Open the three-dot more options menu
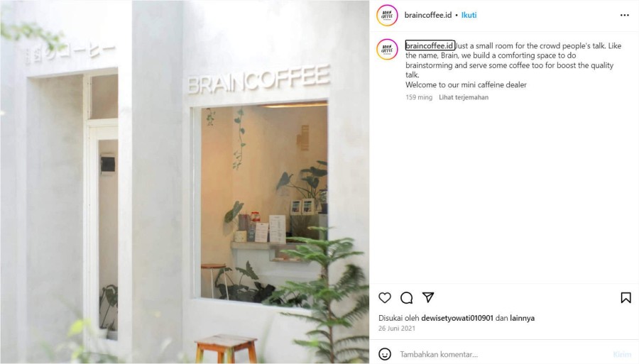This screenshot has width=639, height=364. (x=624, y=15)
